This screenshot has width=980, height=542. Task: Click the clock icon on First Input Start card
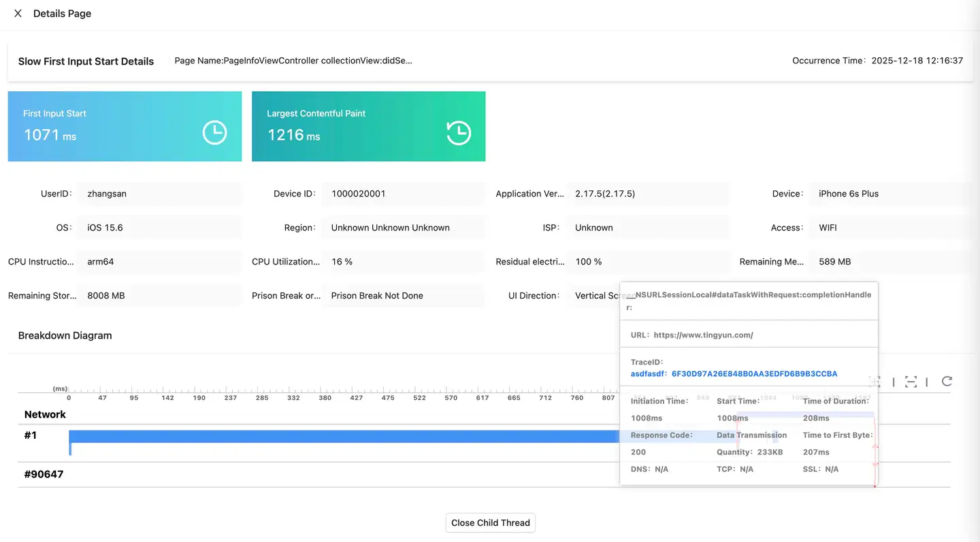(214, 133)
